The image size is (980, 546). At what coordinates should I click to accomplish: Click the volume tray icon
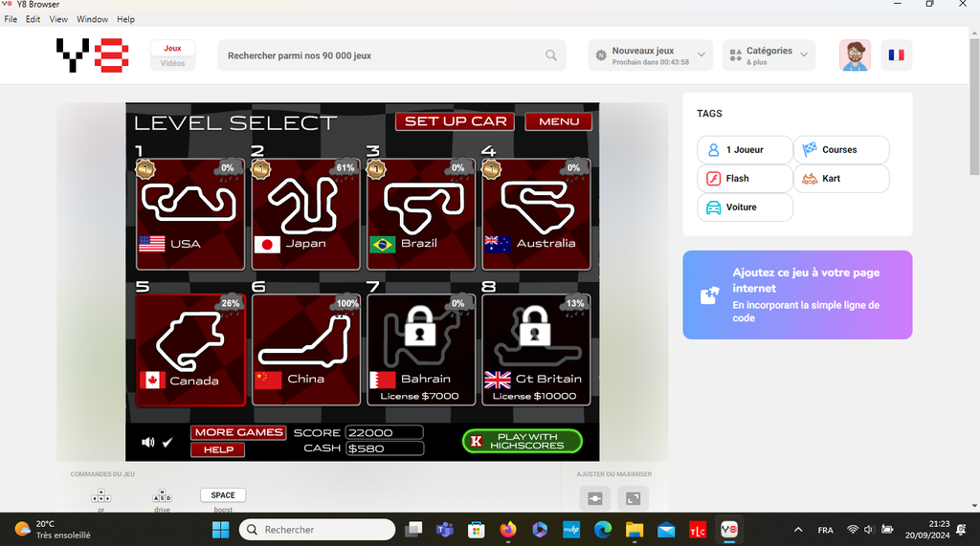869,530
